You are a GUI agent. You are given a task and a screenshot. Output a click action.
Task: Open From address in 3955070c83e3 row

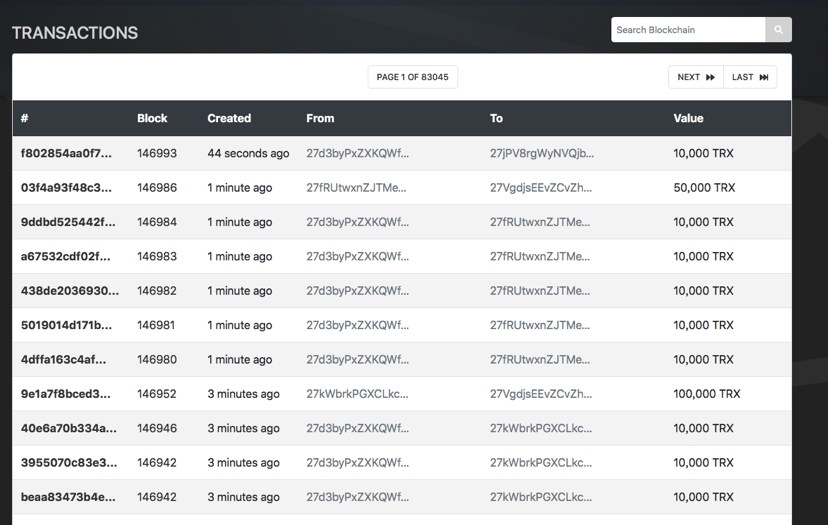coord(357,462)
